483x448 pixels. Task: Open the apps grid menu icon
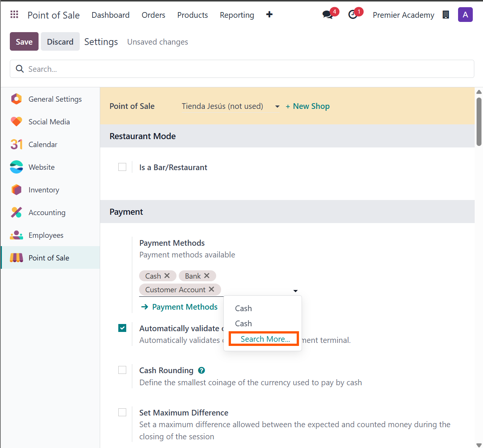(14, 15)
